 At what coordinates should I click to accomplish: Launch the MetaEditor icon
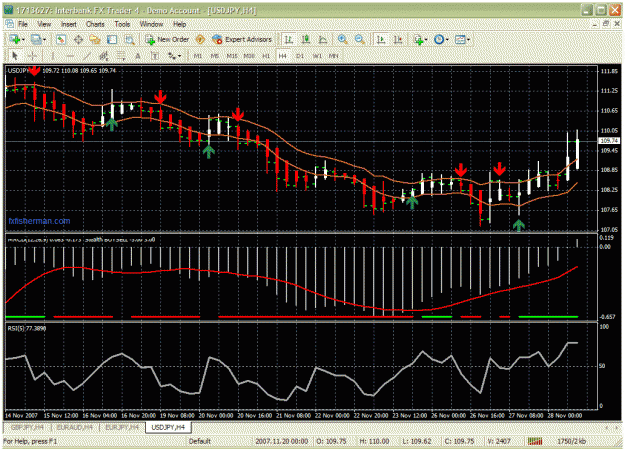point(200,39)
